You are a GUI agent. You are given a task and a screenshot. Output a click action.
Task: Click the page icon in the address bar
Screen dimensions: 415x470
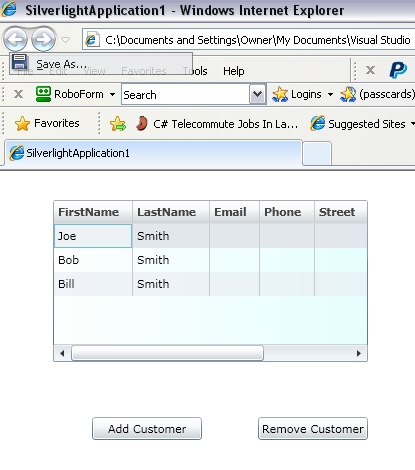coord(92,40)
